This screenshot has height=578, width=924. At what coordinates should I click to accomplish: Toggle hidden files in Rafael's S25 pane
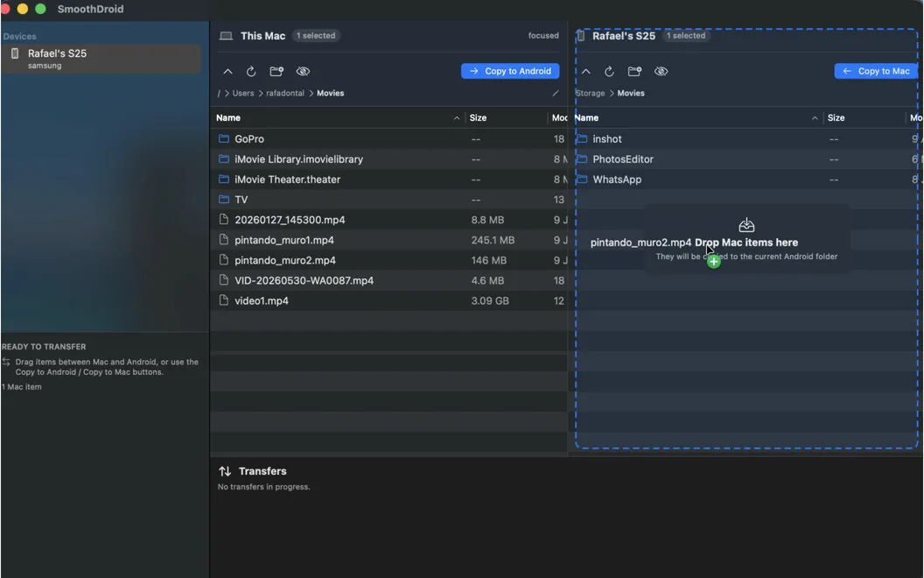point(661,71)
